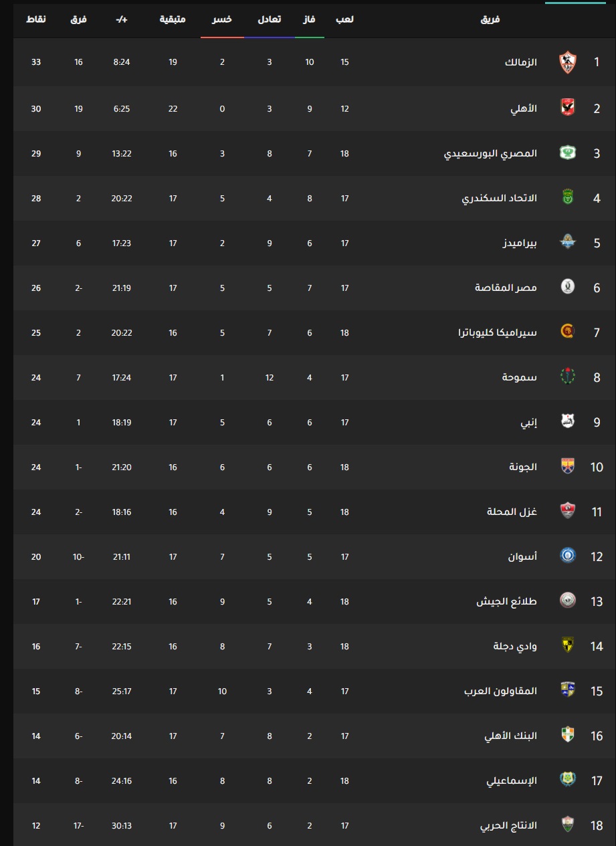Select the Al Ittihad Alexandria crest
This screenshot has width=616, height=846.
pos(567,198)
